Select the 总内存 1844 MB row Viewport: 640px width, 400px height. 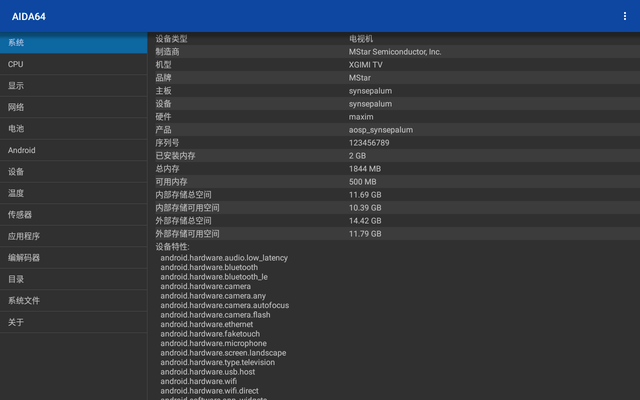[393, 169]
